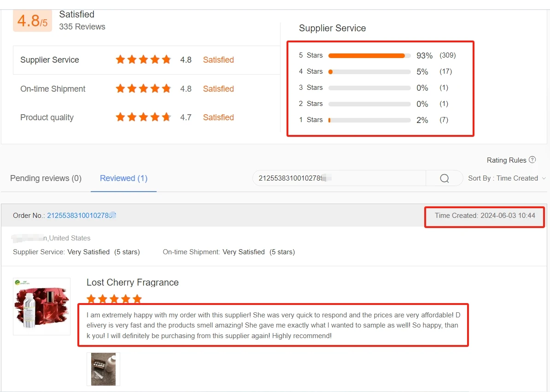The height and width of the screenshot is (392, 550).
Task: Click the 1 Stars progress bar
Action: [x=369, y=120]
